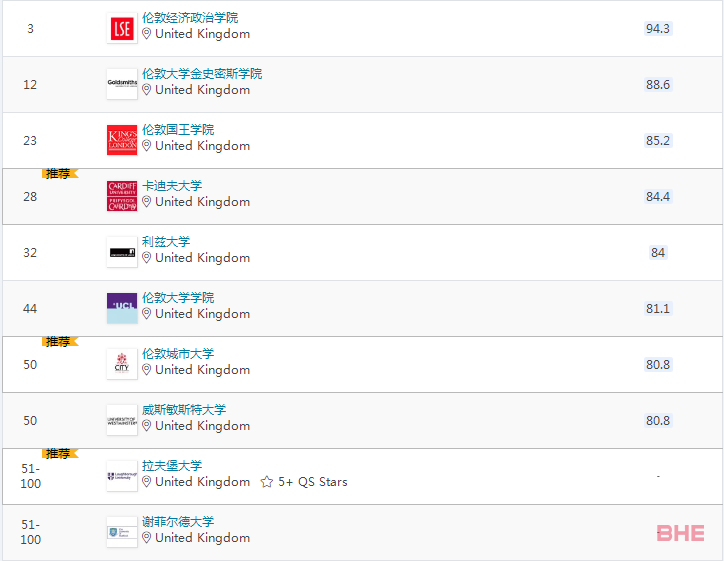Select score 81.1
Image resolution: width=724 pixels, height=561 pixels.
click(x=658, y=308)
